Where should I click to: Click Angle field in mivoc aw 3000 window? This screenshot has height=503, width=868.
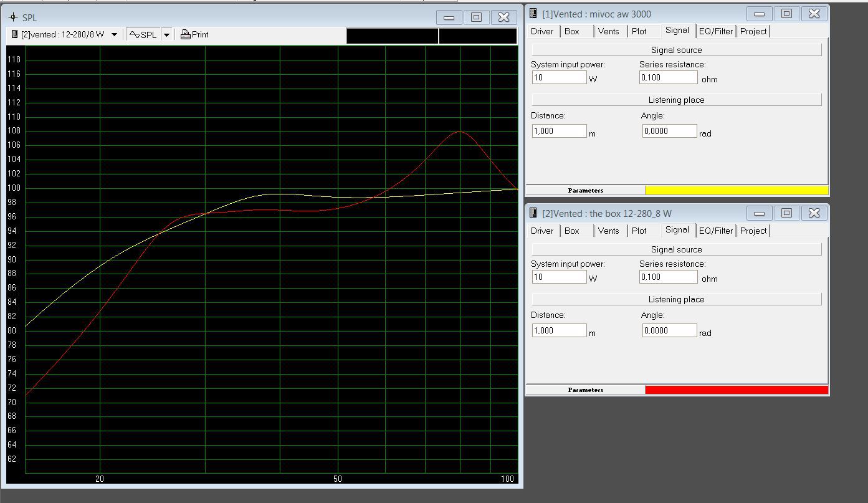(669, 131)
